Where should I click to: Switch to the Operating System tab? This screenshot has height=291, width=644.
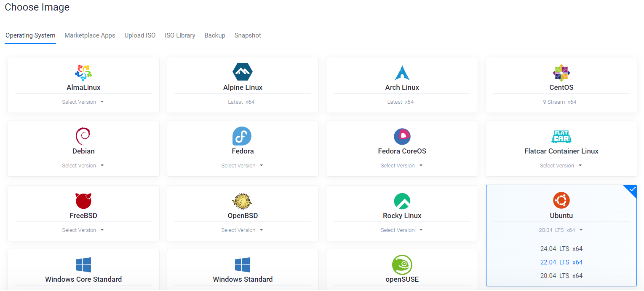pos(30,35)
